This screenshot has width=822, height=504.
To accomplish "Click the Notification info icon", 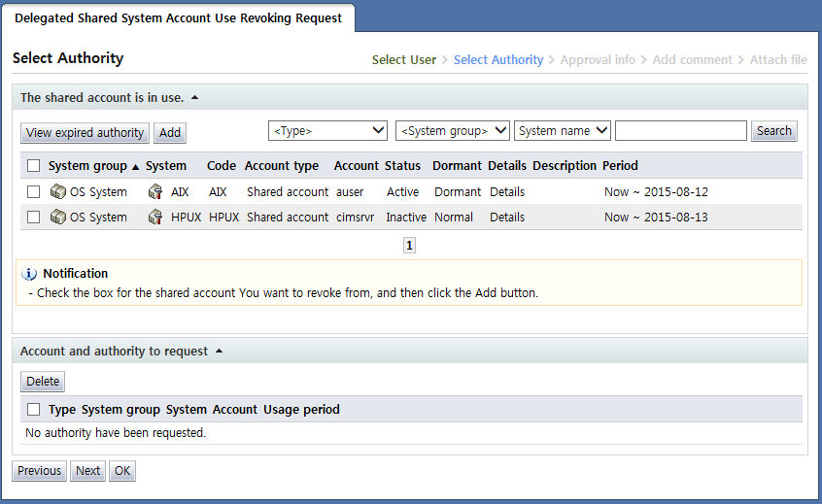I will [29, 274].
